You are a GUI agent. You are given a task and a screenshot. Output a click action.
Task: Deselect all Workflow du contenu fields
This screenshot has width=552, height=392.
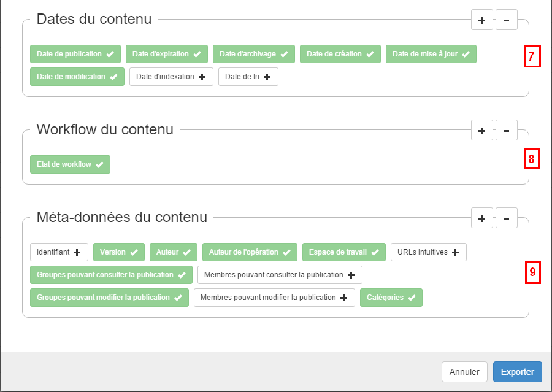pyautogui.click(x=506, y=130)
